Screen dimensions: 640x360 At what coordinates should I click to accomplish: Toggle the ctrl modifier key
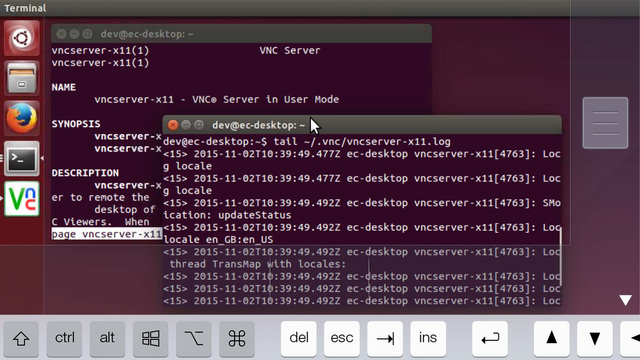tap(64, 338)
